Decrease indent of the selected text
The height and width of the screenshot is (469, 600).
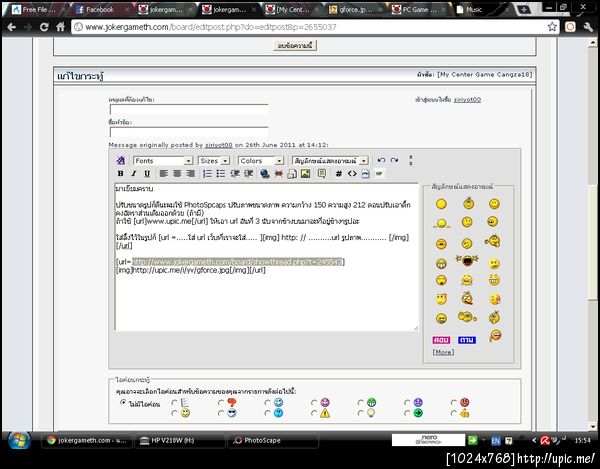tap(235, 174)
